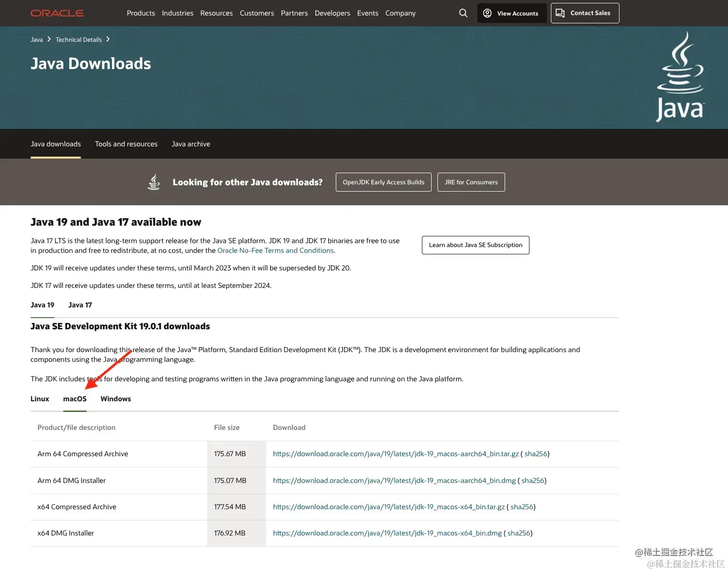Open the Company menu
Screen dimensions: 728x572
pyautogui.click(x=400, y=13)
